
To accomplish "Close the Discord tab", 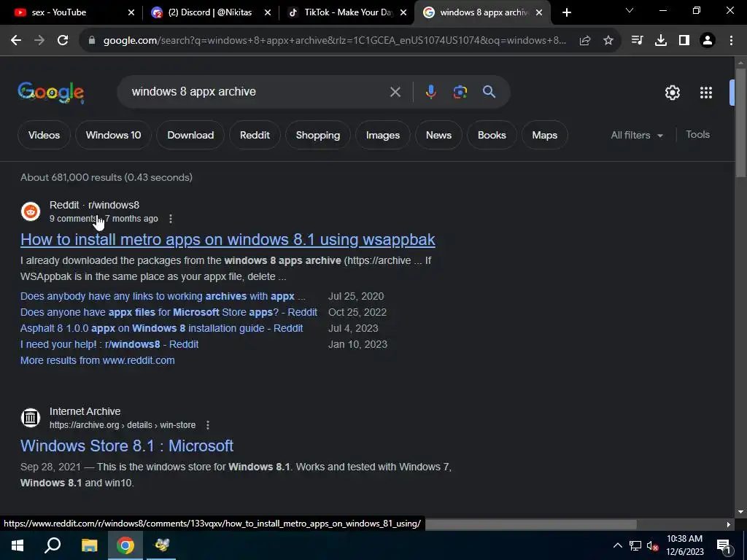I will click(268, 13).
